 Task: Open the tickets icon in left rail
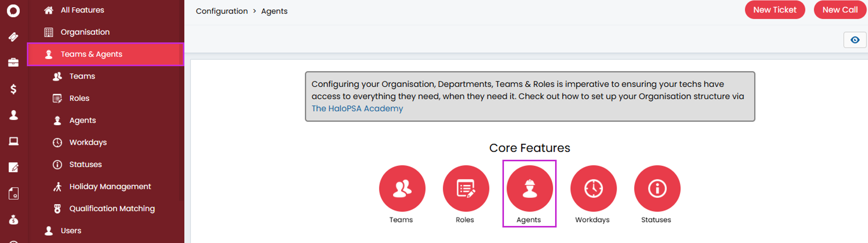(13, 37)
